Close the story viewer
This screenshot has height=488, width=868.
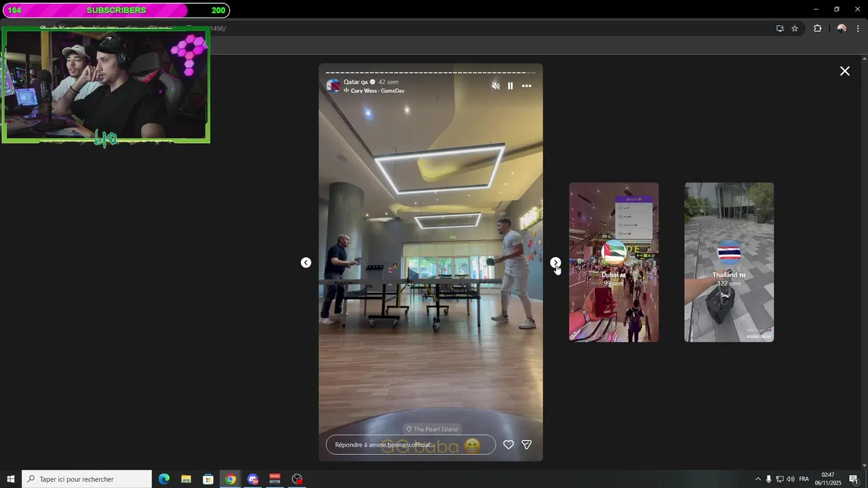pyautogui.click(x=845, y=71)
